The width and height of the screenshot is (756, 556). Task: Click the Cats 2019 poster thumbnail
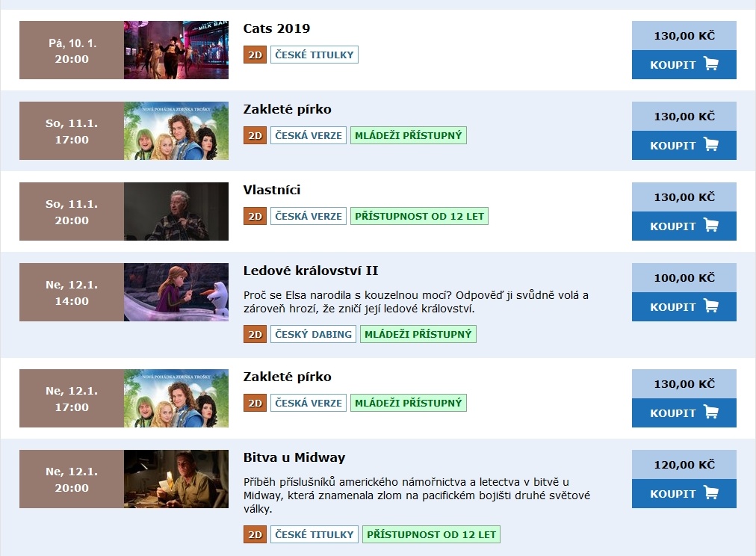pos(176,49)
